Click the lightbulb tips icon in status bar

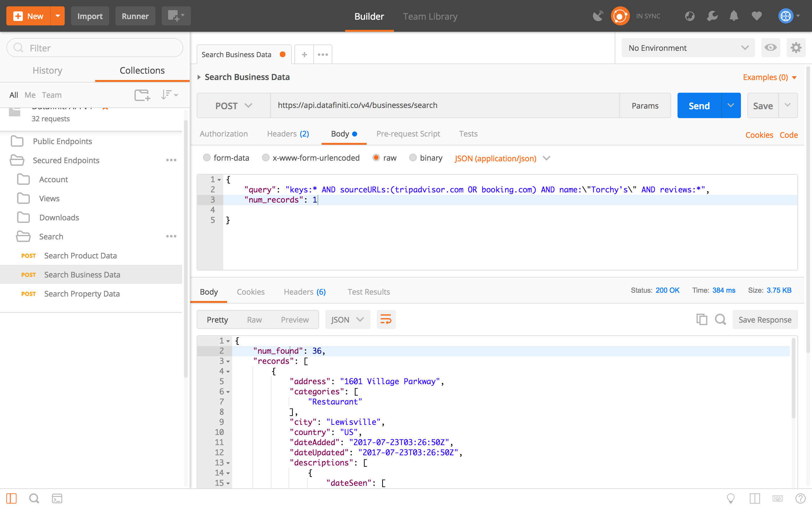click(730, 498)
